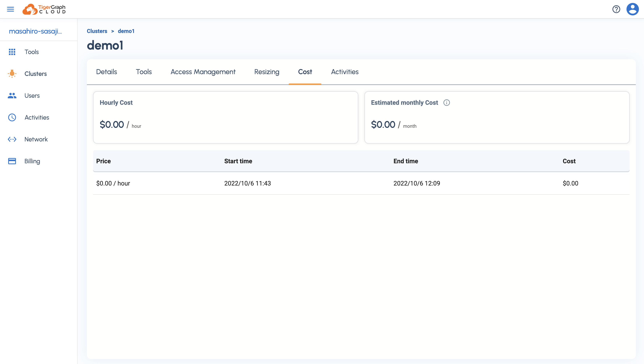This screenshot has height=364, width=644.
Task: Click the masahiro-sasaji organization name
Action: click(x=35, y=31)
